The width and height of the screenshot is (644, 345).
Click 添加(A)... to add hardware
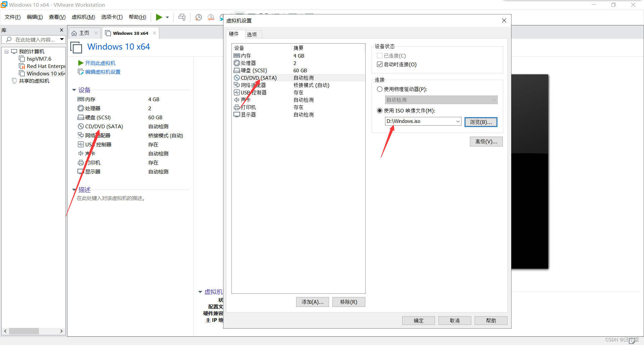click(x=313, y=302)
